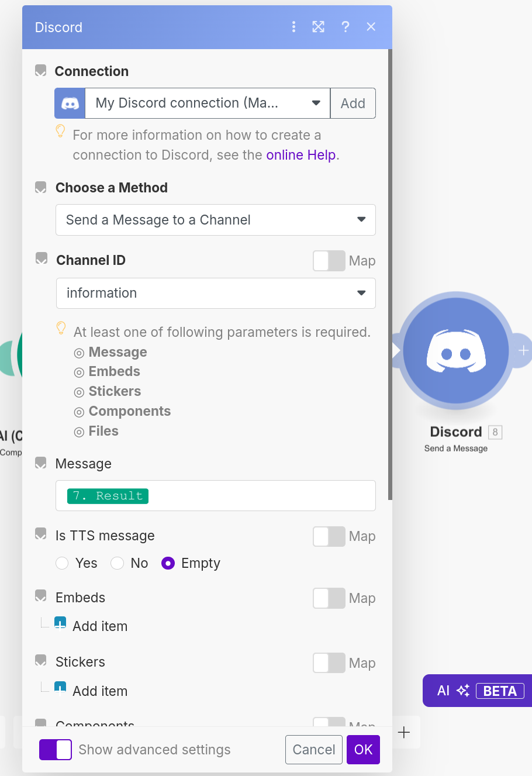
Task: Click the Send a Message caption under module
Action: (456, 449)
